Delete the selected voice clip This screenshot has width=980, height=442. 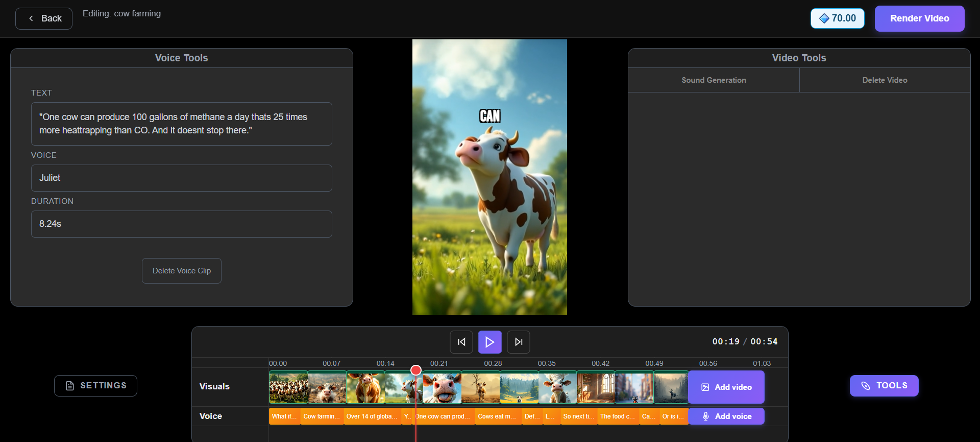click(182, 271)
